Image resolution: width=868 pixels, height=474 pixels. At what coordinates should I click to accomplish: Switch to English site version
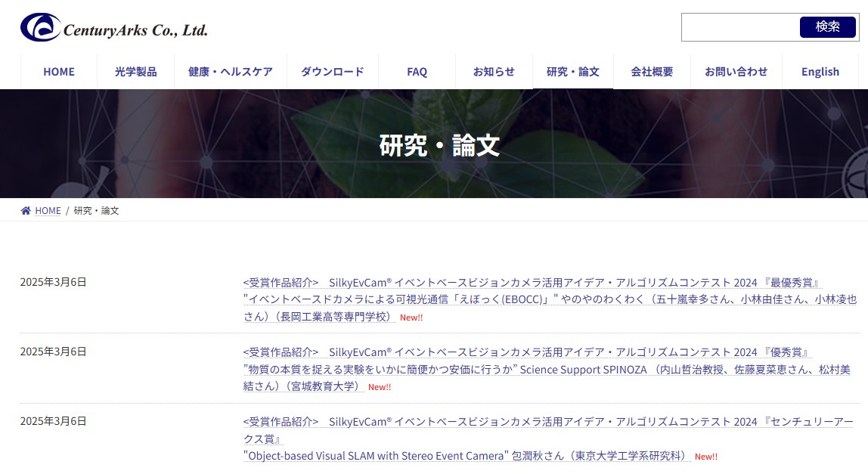[820, 71]
